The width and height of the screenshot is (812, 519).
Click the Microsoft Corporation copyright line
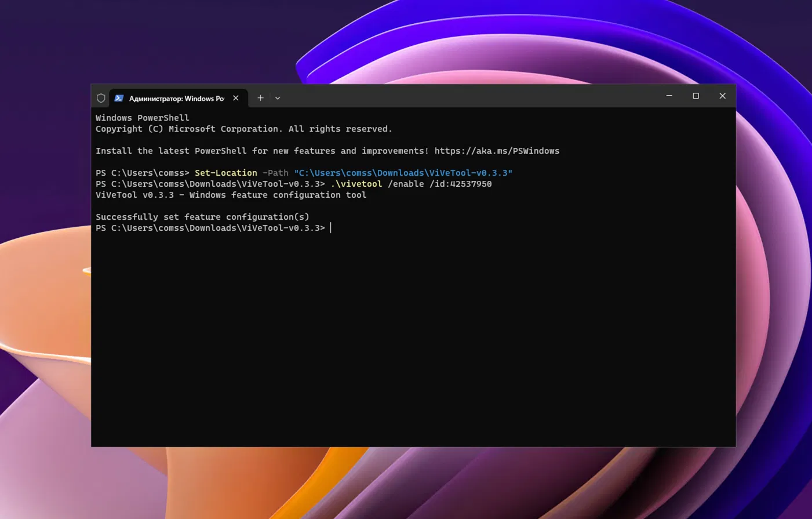click(244, 129)
